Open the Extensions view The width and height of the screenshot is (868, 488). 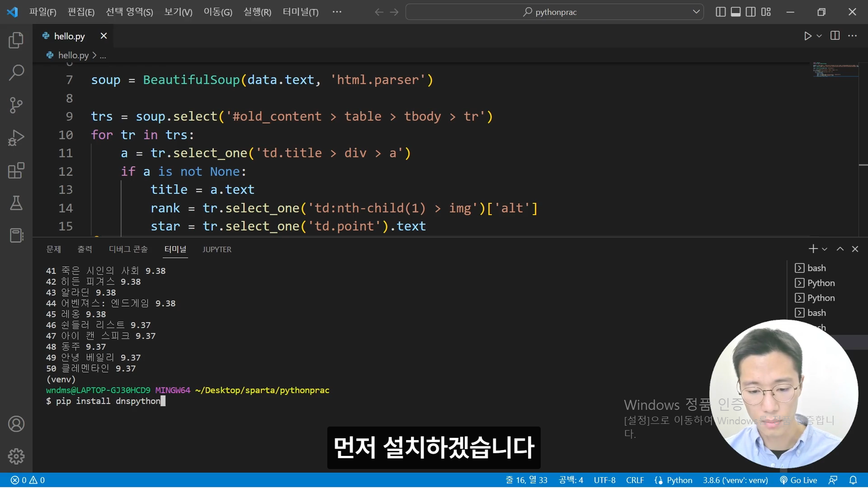16,170
